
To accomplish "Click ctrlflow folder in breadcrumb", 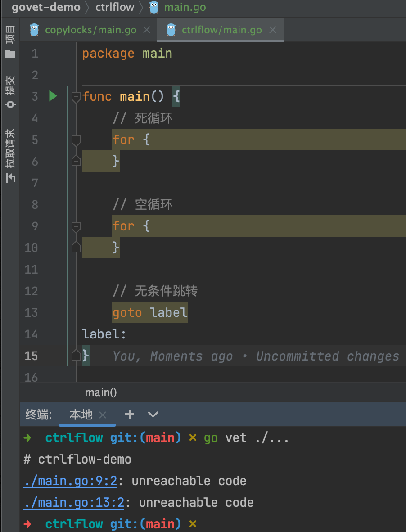I will click(115, 7).
